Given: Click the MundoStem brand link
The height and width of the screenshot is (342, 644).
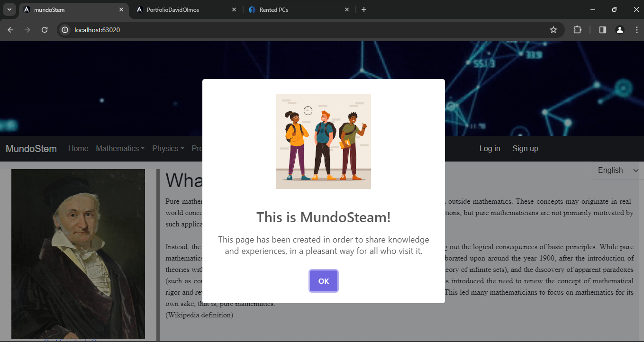Looking at the screenshot, I should tap(31, 149).
